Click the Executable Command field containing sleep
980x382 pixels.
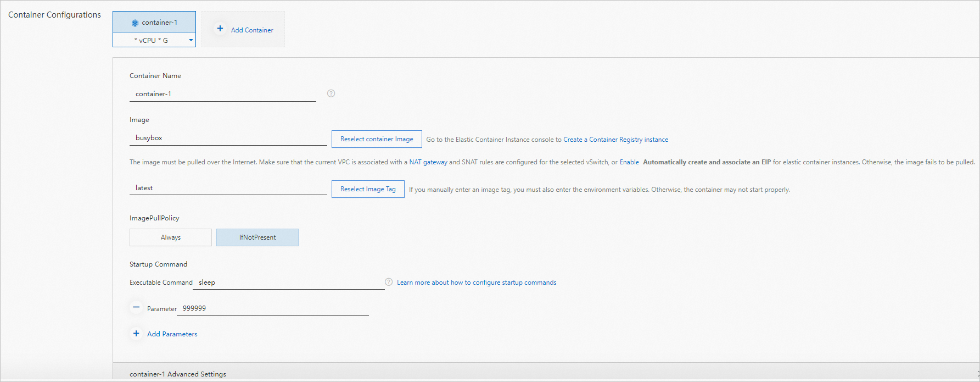point(288,283)
